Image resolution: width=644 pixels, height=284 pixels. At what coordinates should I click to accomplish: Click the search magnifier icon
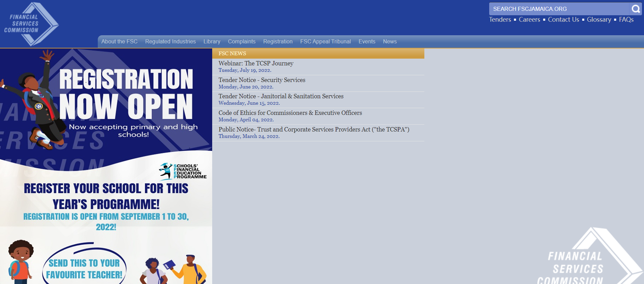pos(636,9)
